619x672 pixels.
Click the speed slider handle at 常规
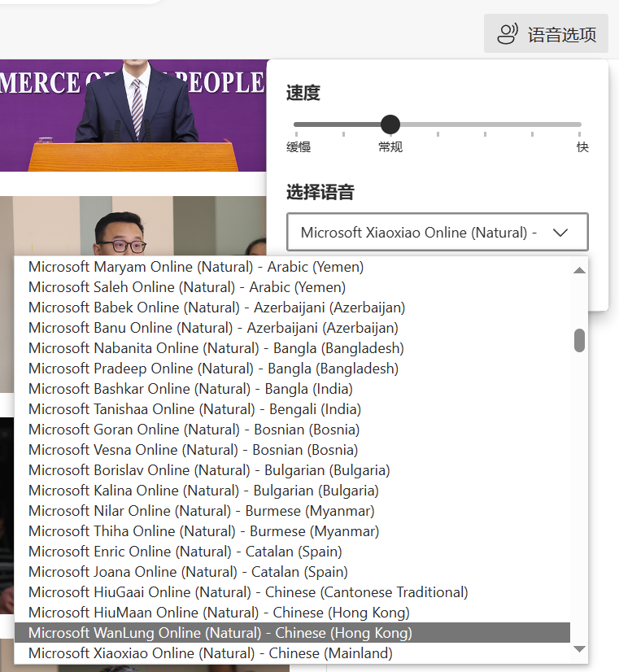pyautogui.click(x=390, y=124)
